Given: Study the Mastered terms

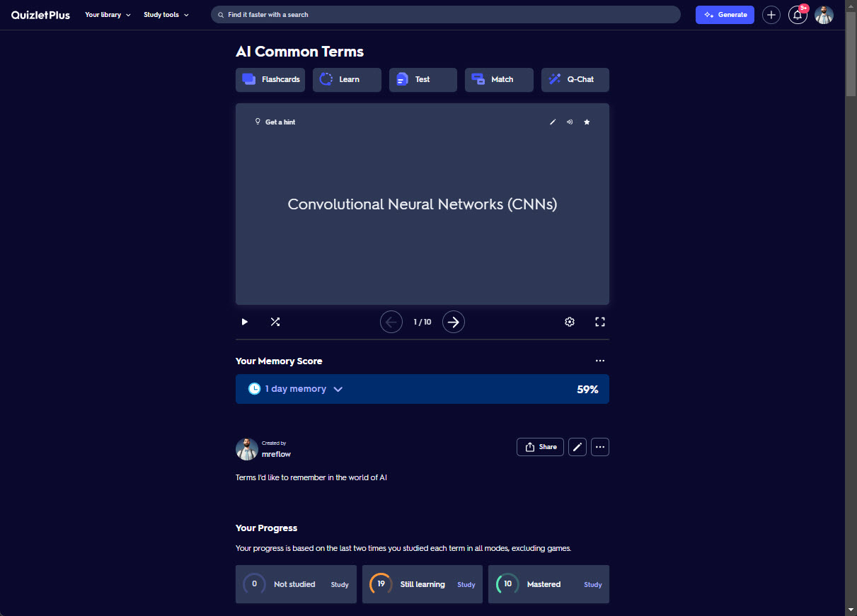Looking at the screenshot, I should [x=593, y=585].
